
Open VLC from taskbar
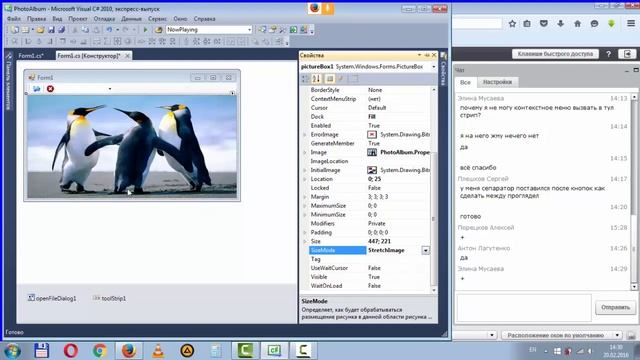point(158,351)
